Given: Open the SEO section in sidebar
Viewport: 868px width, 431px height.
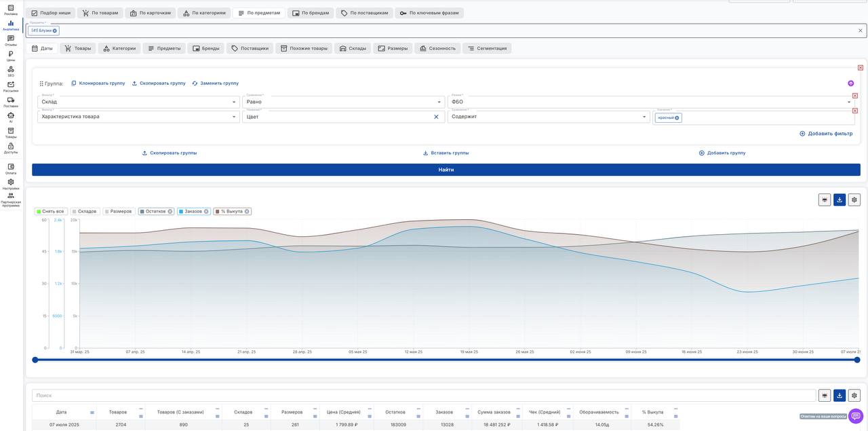Looking at the screenshot, I should (11, 71).
